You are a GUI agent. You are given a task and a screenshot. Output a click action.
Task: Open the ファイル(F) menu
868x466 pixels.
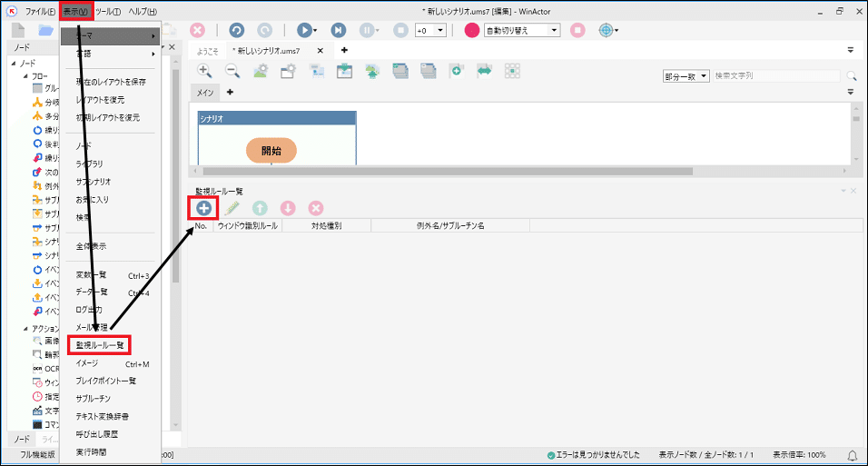(x=40, y=11)
